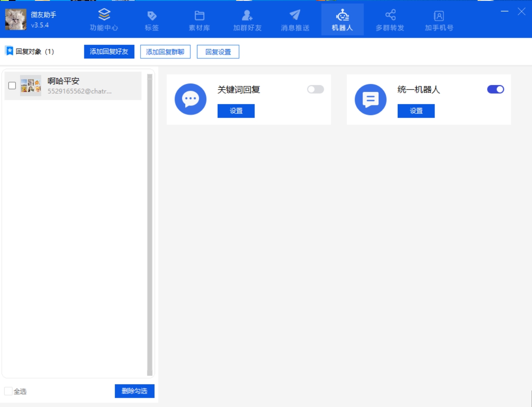This screenshot has width=532, height=407.
Task: Disable the 统一机器人 switch
Action: tap(496, 89)
